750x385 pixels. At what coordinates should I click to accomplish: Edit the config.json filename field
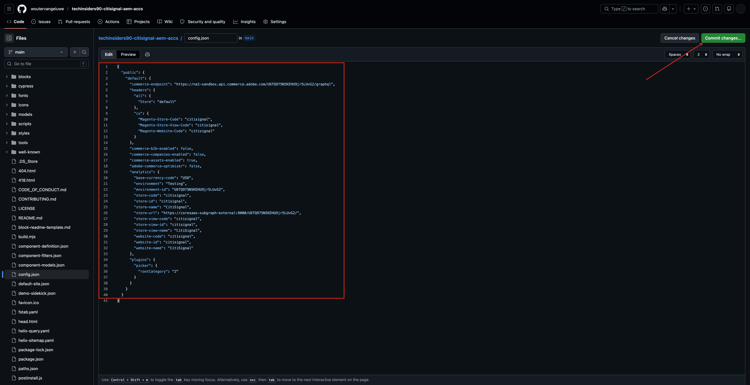[211, 38]
